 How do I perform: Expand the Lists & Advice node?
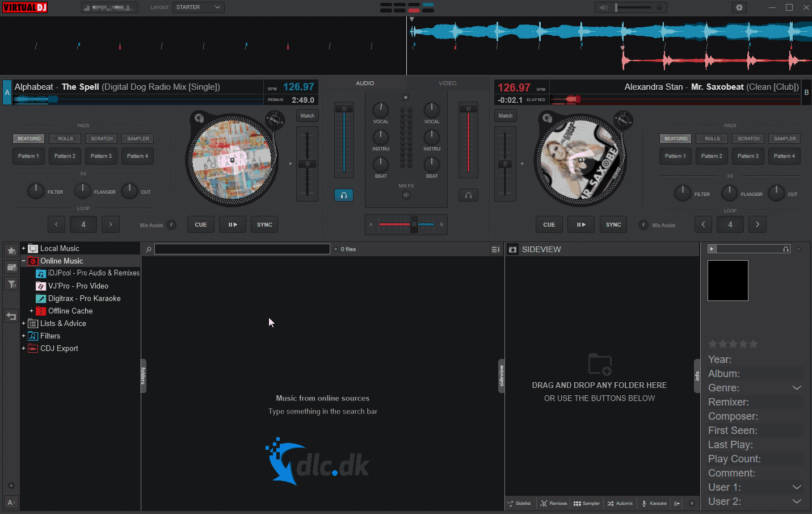(x=23, y=323)
